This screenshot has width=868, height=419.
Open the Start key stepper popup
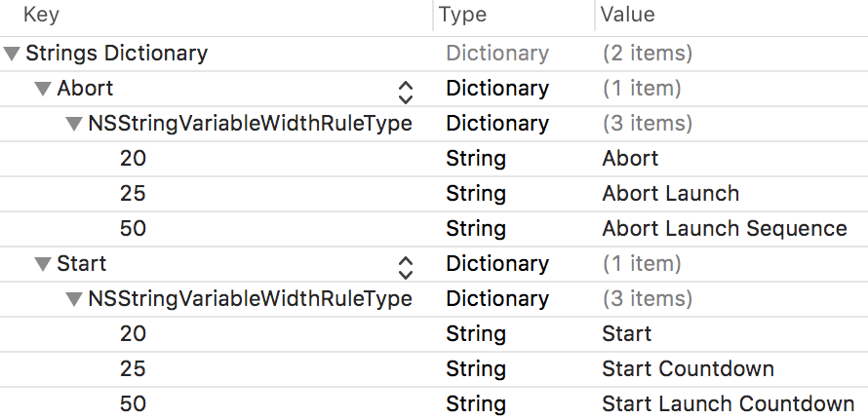pyautogui.click(x=406, y=268)
